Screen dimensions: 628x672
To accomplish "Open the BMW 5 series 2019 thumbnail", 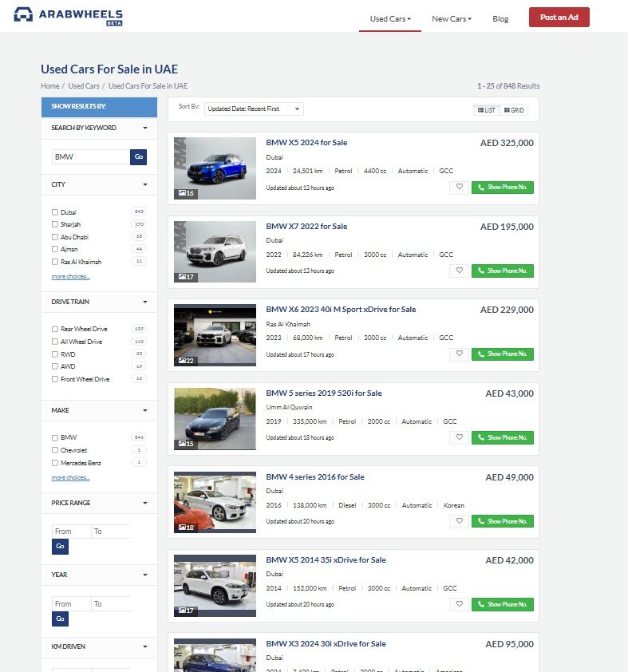I will pyautogui.click(x=215, y=419).
